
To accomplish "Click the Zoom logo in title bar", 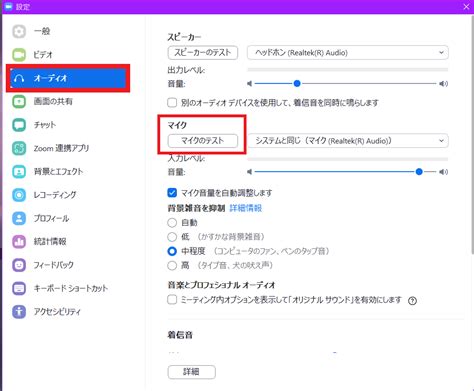I will pyautogui.click(x=9, y=6).
